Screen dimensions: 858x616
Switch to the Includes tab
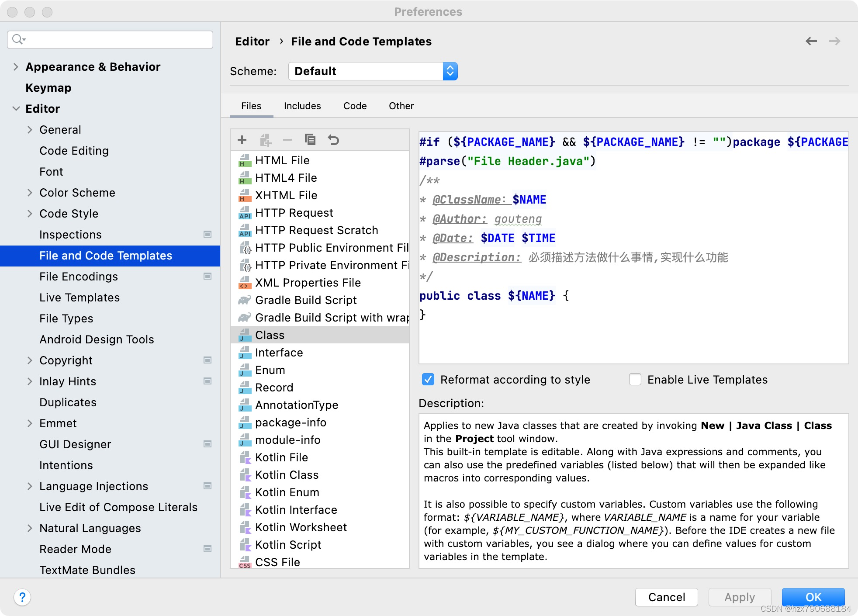(x=302, y=106)
